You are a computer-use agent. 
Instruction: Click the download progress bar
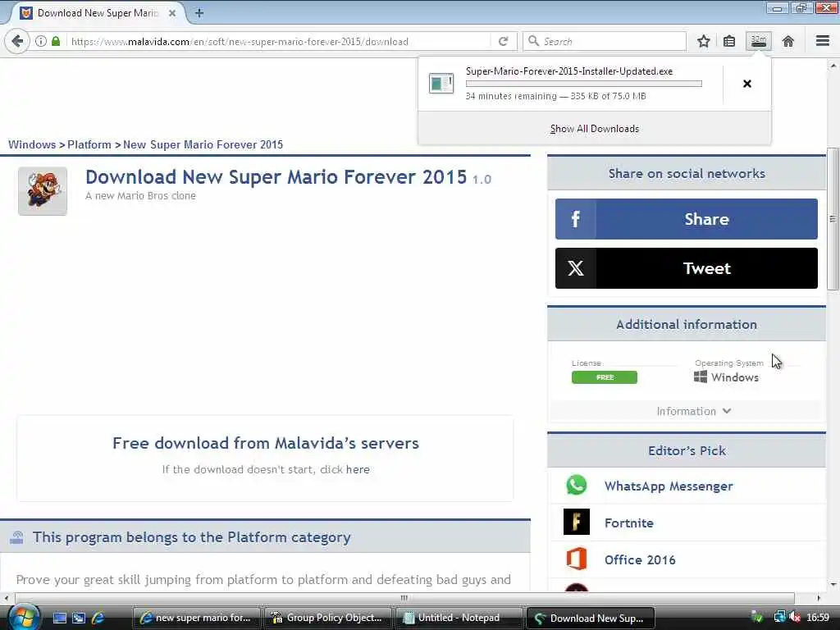[583, 84]
